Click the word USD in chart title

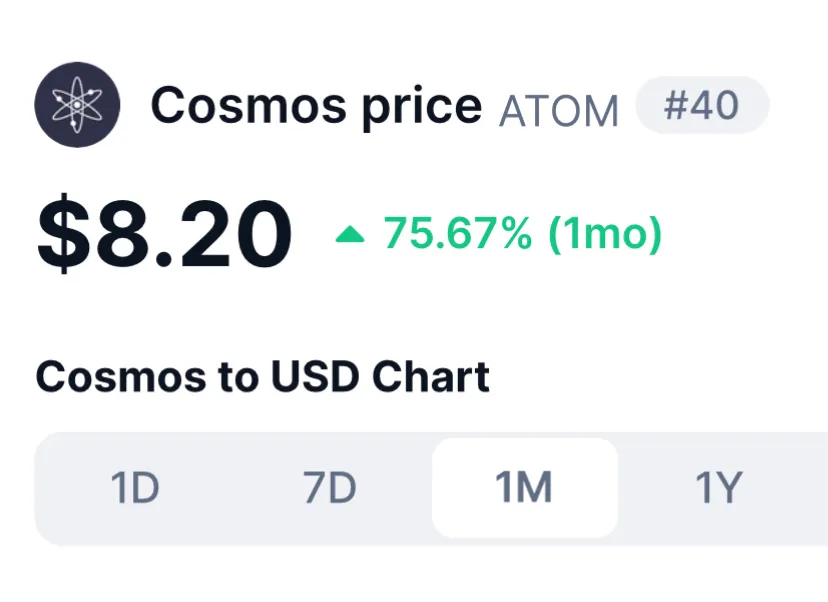pyautogui.click(x=315, y=377)
